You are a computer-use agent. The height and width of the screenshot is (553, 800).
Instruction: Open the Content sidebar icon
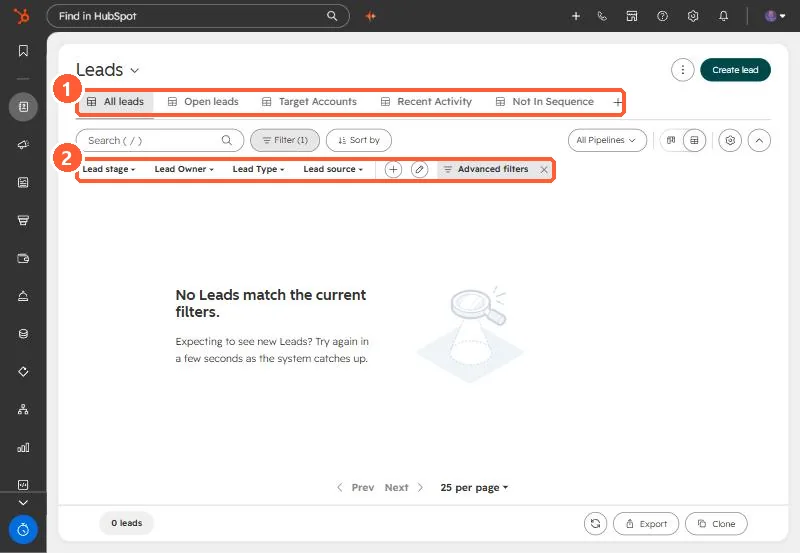[x=23, y=183]
